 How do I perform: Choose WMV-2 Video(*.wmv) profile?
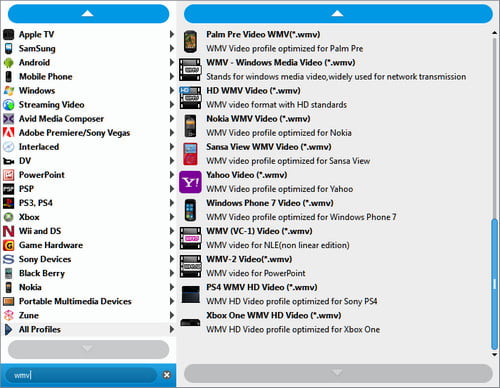click(x=334, y=266)
